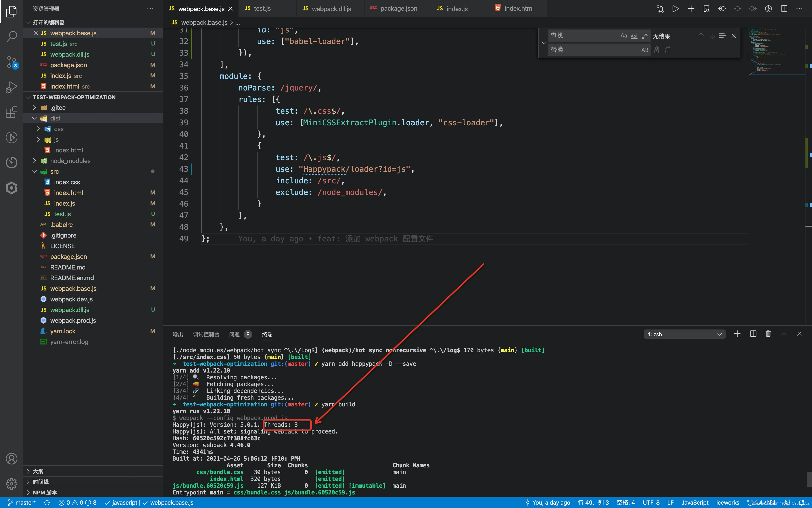Toggle Use Regular Expression in find widget
The width and height of the screenshot is (812, 508).
644,36
